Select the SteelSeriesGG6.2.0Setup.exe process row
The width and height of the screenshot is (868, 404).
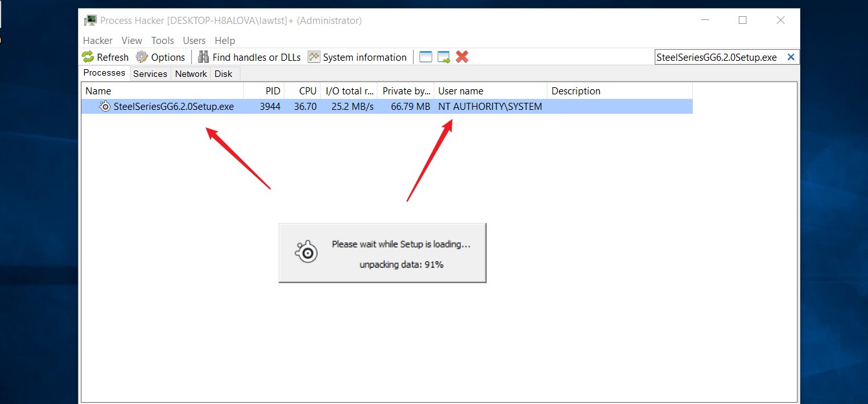(x=387, y=107)
